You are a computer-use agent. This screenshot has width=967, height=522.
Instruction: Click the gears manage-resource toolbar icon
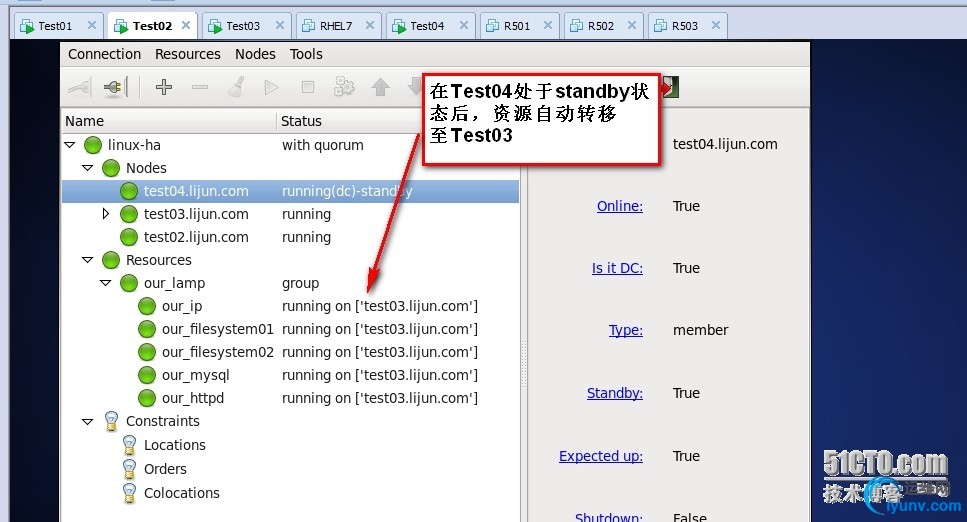click(x=344, y=87)
